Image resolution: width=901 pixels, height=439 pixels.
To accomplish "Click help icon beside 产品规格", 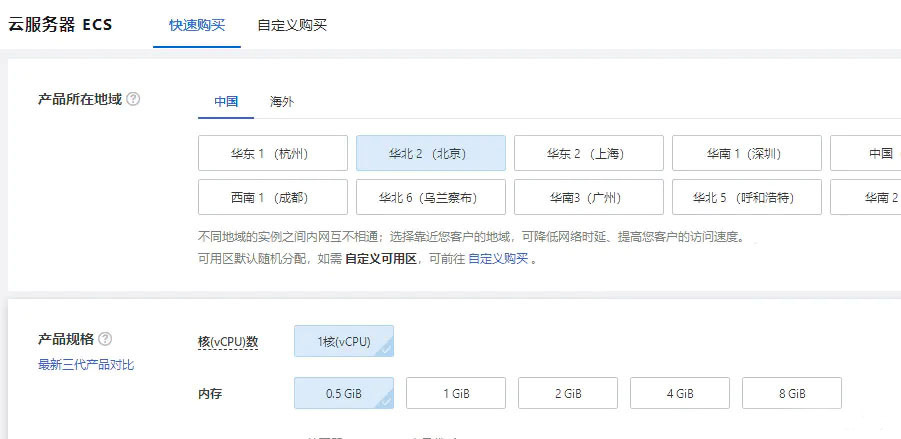I will 105,339.
